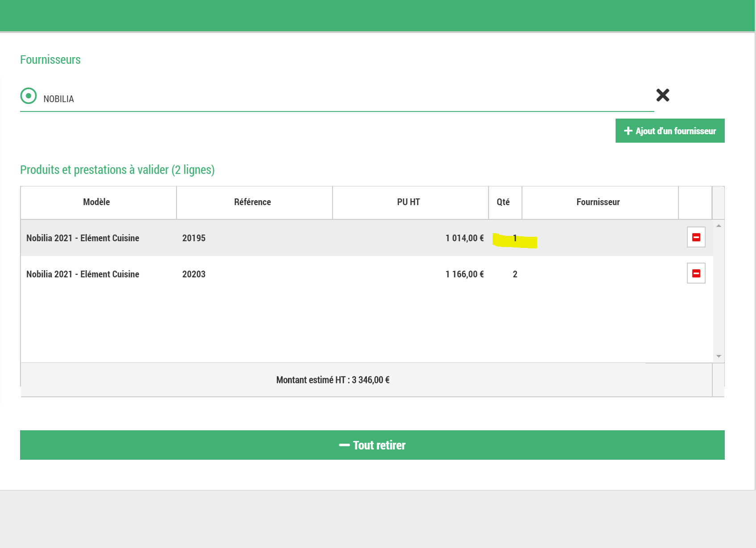Click the NOBILIA supplier name text
The width and height of the screenshot is (756, 548).
click(59, 99)
